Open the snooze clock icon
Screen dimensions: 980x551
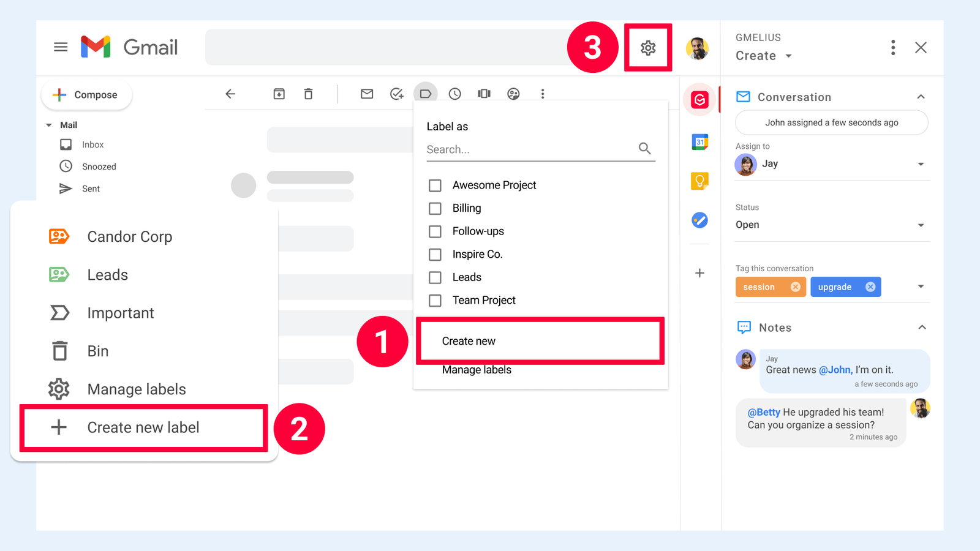(x=454, y=94)
